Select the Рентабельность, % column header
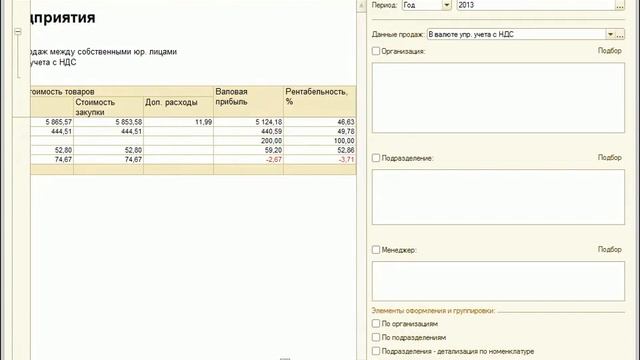Image resolution: width=640 pixels, height=360 pixels. (320, 101)
